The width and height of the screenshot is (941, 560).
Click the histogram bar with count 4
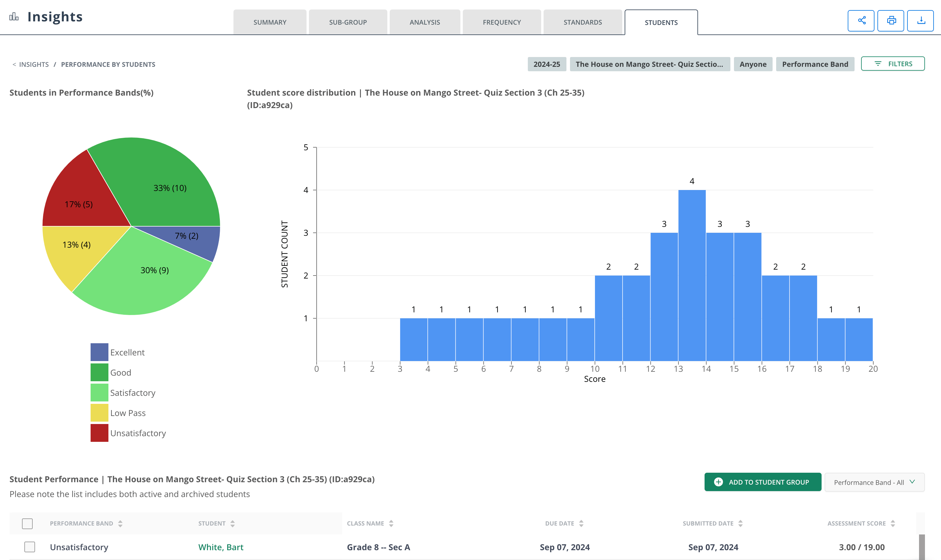pos(692,276)
